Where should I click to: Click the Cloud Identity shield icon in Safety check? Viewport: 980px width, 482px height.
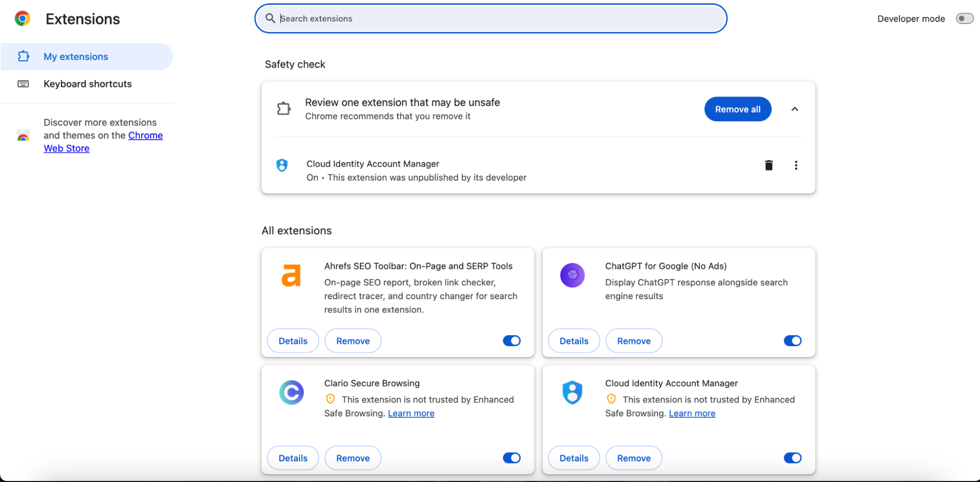pos(282,165)
